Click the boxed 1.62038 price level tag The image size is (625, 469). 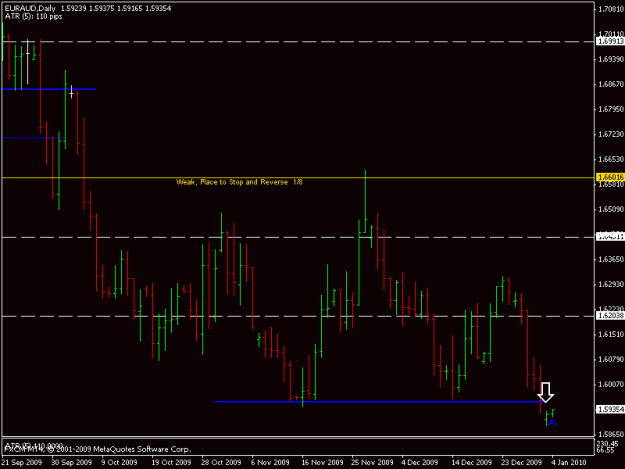coord(610,316)
